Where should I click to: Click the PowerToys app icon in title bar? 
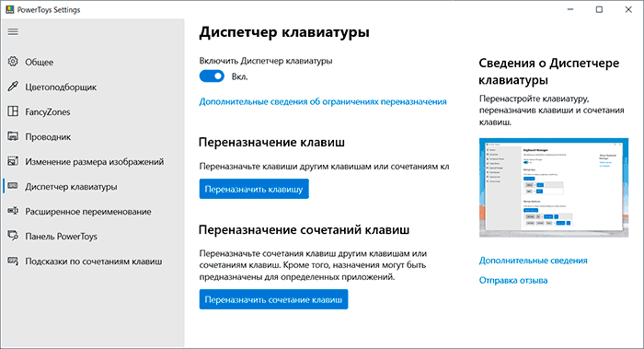9,9
